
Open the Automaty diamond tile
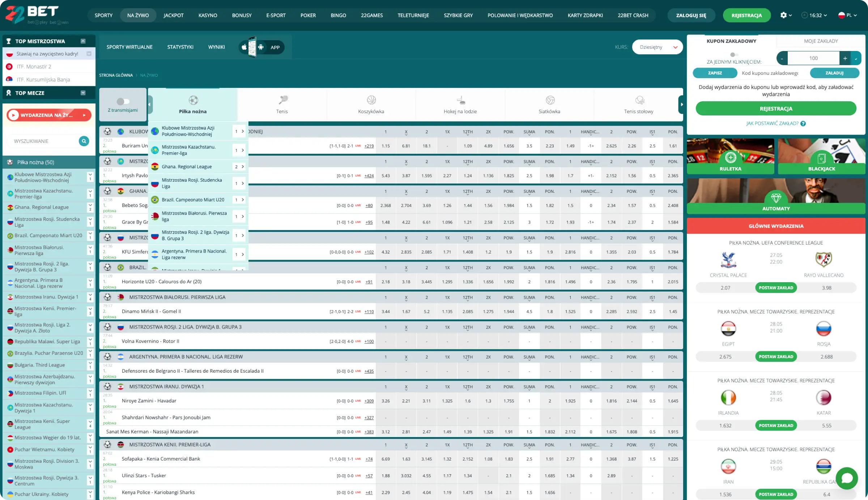tap(776, 196)
